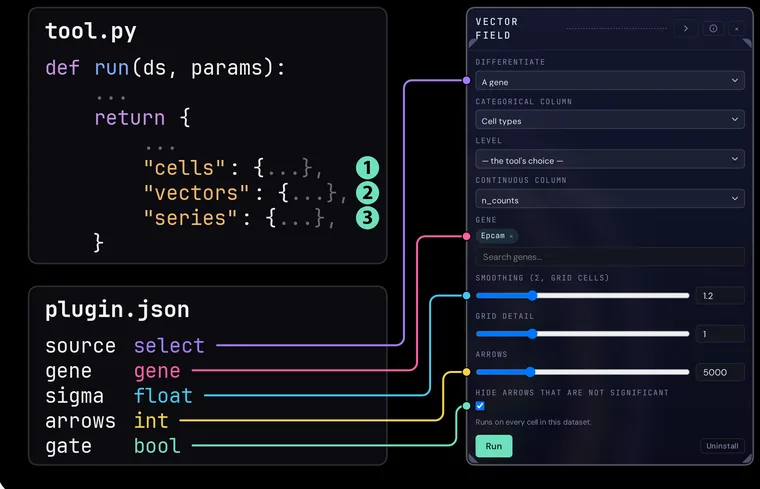Click the Grid Detail slider handle

pos(532,333)
